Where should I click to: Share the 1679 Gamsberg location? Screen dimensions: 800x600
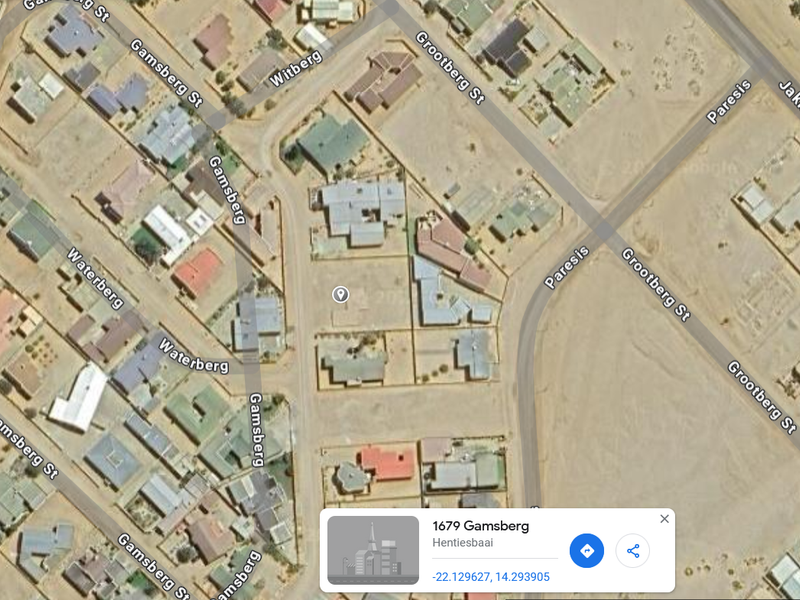(x=633, y=551)
